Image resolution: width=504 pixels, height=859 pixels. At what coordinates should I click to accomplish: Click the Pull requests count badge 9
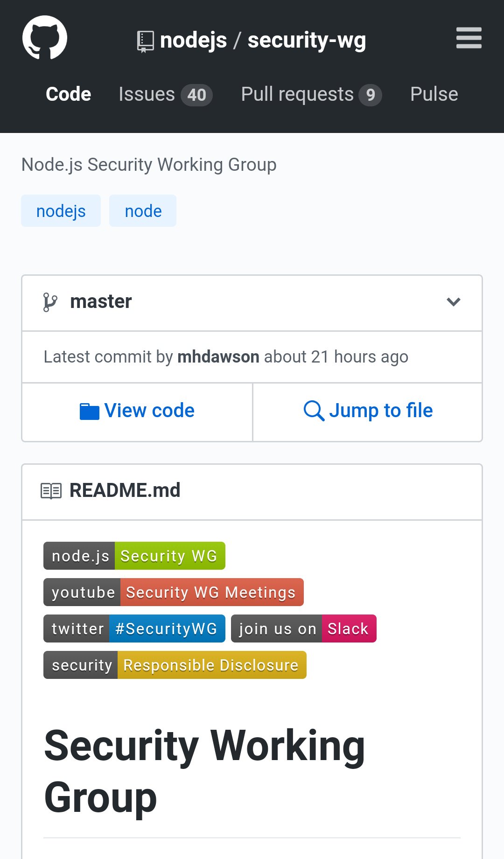click(x=371, y=95)
